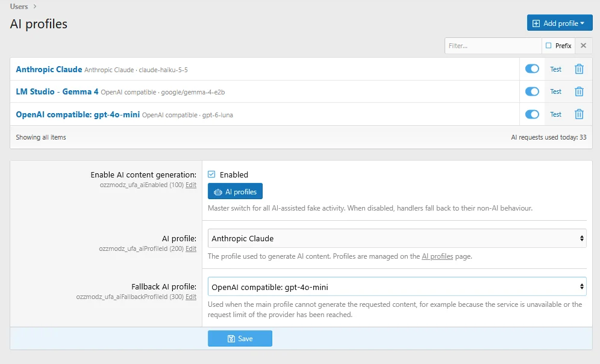Save the AI options
This screenshot has width=600, height=364.
coord(240,338)
